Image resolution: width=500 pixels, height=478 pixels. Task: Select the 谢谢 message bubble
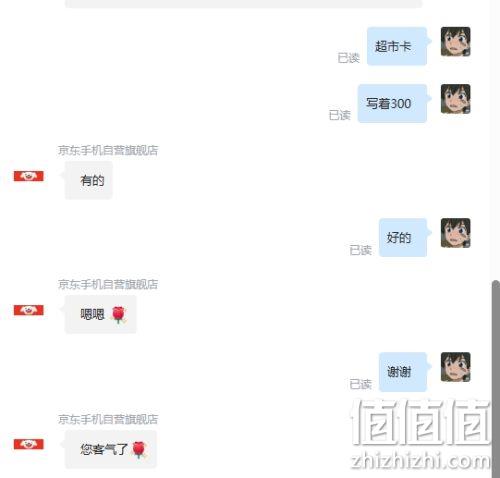tap(403, 372)
